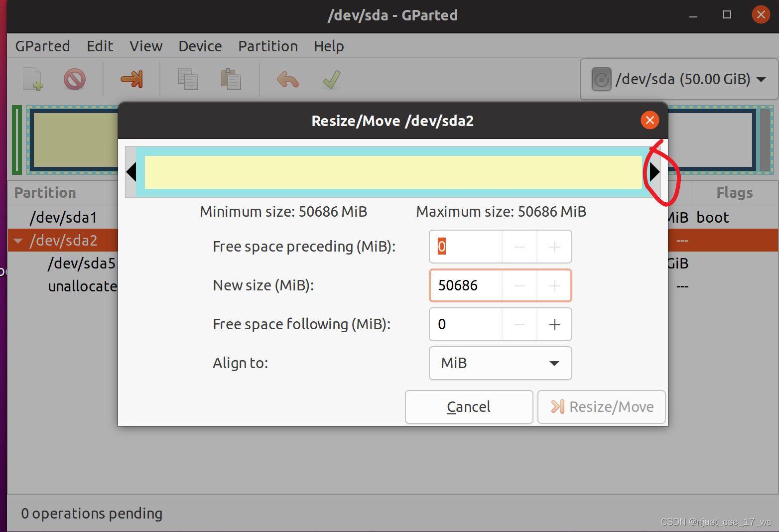Maximize the GParted window
The image size is (779, 532).
(x=727, y=15)
